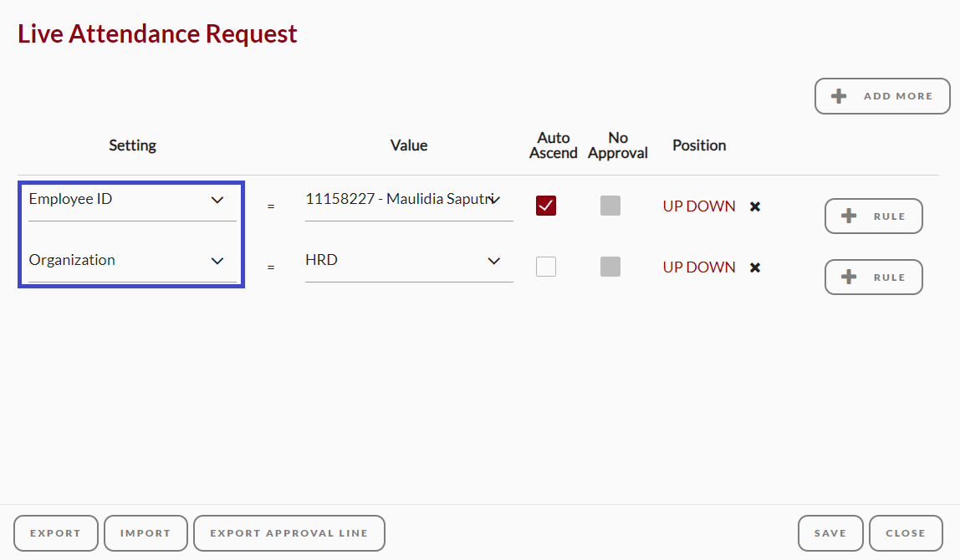
Task: Save the approval settings
Action: (x=830, y=533)
